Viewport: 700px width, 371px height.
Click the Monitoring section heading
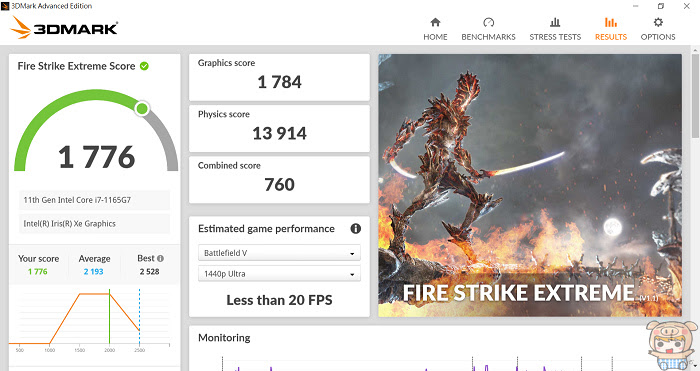(224, 338)
